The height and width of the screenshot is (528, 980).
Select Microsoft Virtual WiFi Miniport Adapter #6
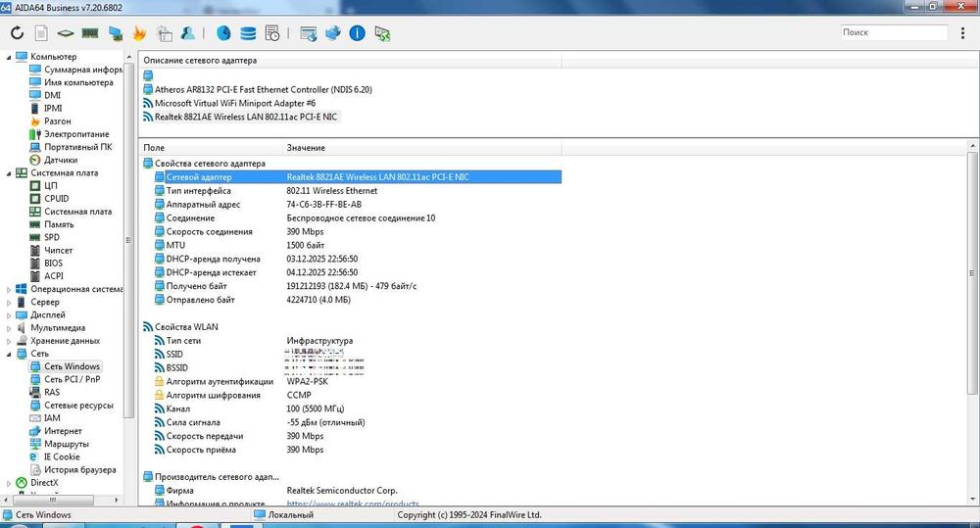click(x=235, y=103)
